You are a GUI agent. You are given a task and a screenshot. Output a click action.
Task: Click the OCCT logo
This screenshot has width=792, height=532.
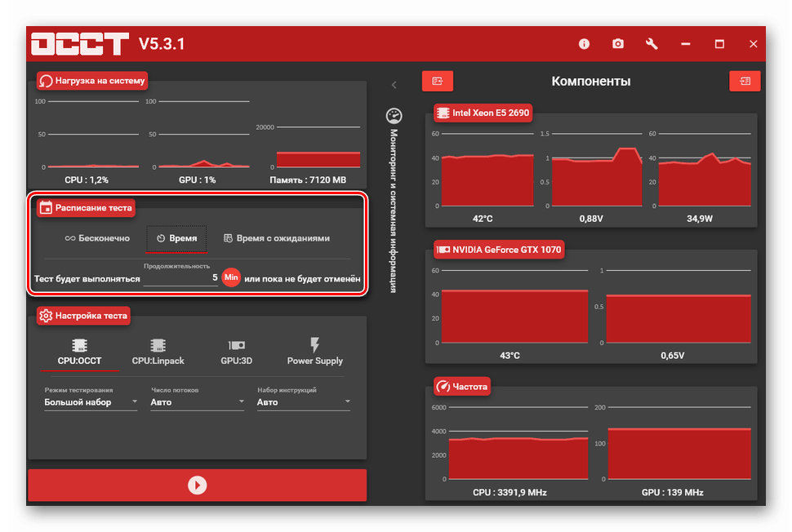(80, 44)
